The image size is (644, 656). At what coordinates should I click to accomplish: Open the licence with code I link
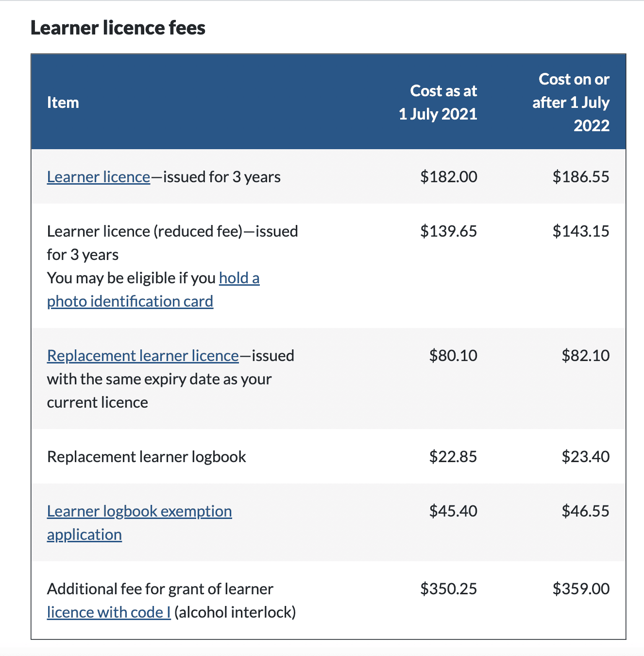(x=109, y=612)
